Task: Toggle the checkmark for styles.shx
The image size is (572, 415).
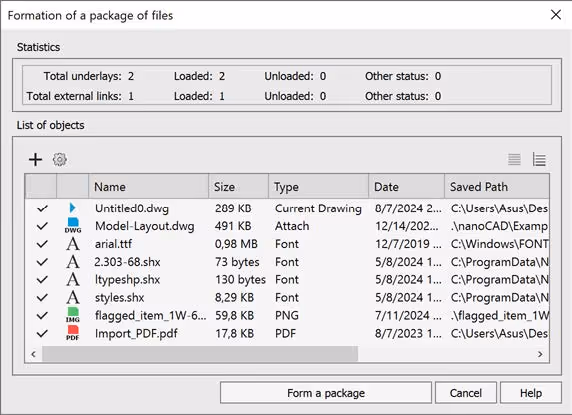Action: tap(42, 298)
